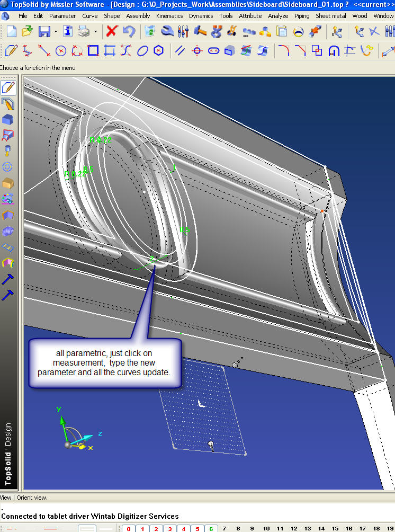Save the design with the floppy disk icon
Viewport: 395px width, 532px height.
[x=44, y=32]
